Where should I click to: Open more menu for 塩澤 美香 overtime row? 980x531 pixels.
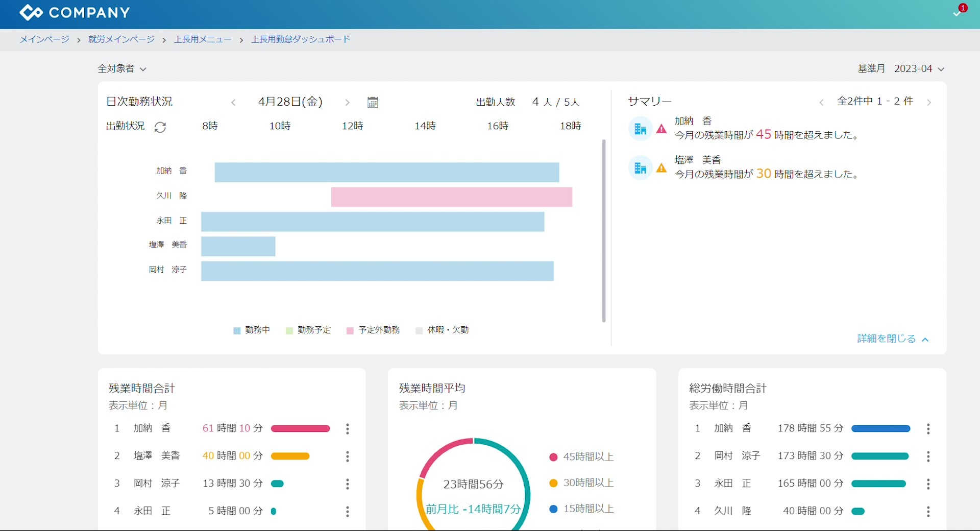click(x=348, y=456)
